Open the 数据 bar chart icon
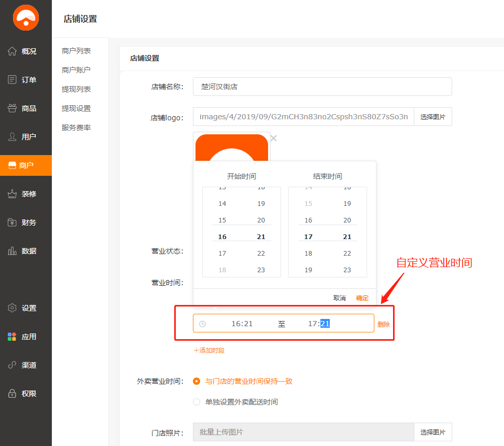504x446 pixels. [12, 251]
